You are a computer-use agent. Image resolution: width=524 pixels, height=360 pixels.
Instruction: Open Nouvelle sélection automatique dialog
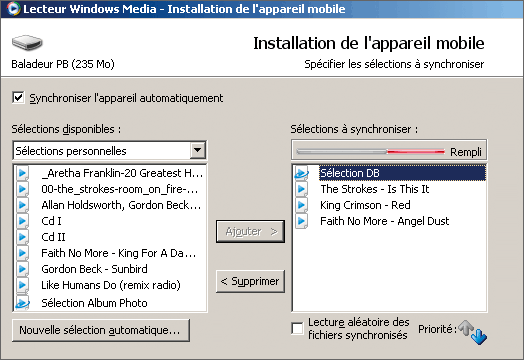click(x=101, y=330)
